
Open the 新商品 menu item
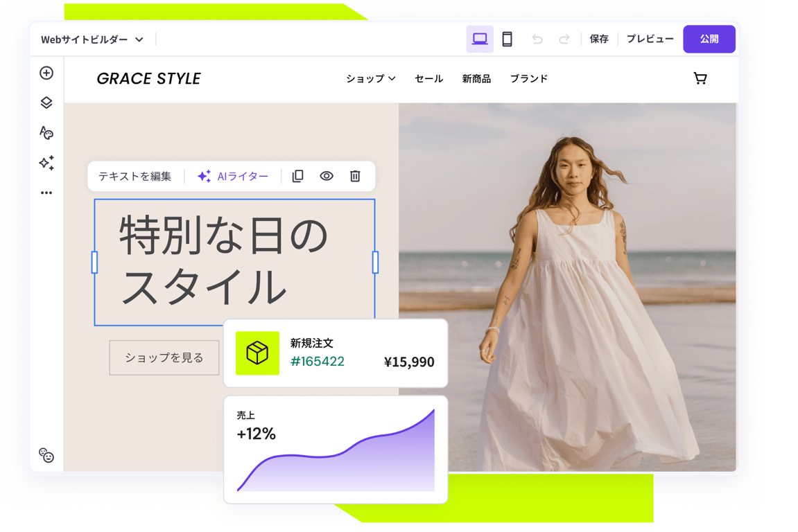point(476,79)
